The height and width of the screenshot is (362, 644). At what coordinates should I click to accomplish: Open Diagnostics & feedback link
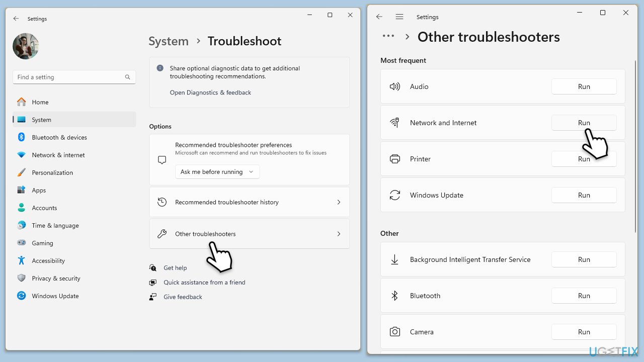tap(210, 93)
